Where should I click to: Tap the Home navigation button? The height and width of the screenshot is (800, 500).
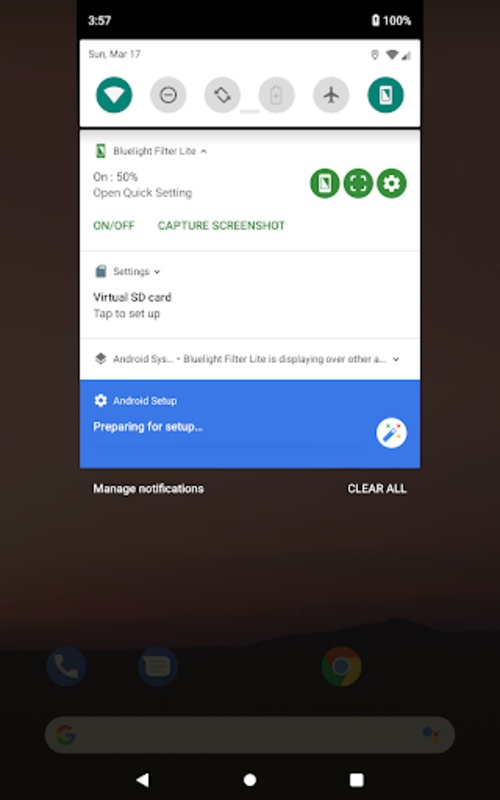click(249, 780)
